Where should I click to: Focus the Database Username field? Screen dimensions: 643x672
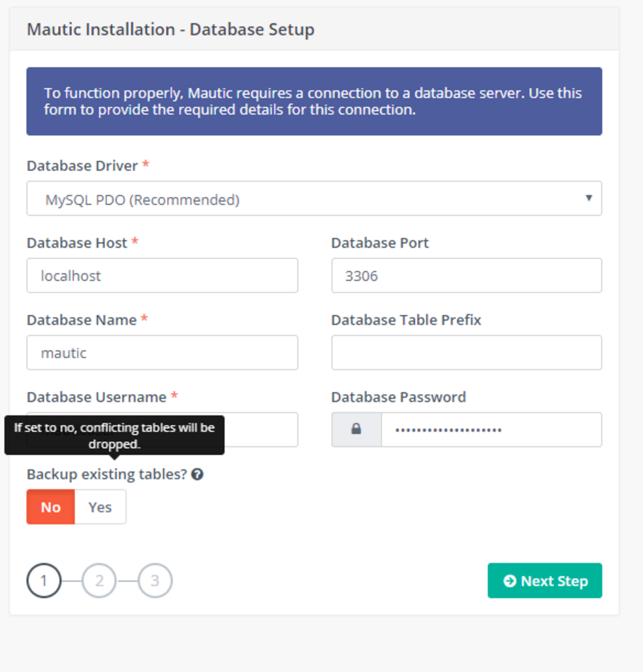[261, 430]
